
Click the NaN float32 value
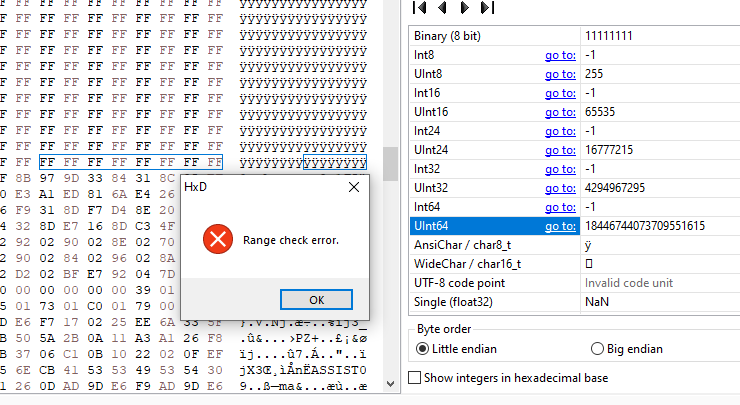[x=597, y=302]
